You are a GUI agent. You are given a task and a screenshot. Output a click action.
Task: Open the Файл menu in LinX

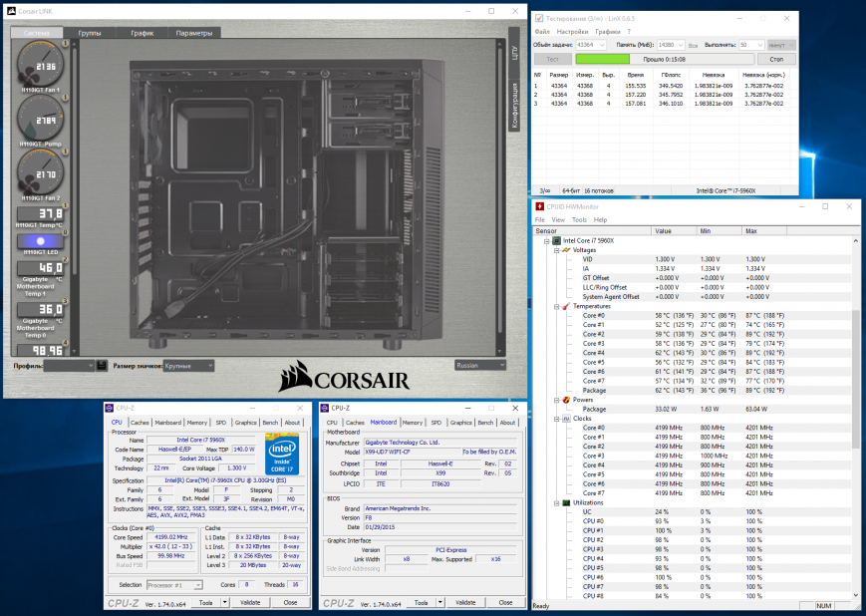click(x=542, y=32)
